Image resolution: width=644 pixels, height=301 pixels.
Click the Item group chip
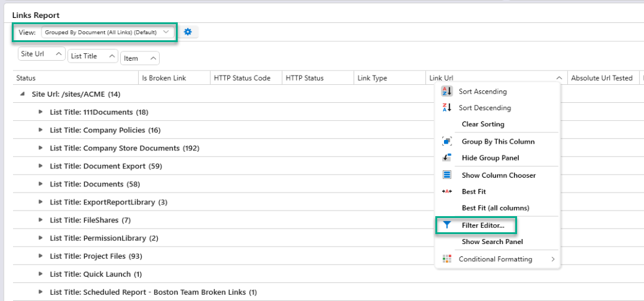(140, 58)
